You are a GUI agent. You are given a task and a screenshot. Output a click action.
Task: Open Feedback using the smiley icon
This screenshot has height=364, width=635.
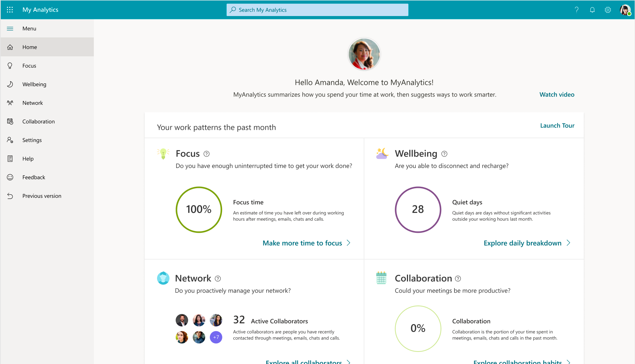click(x=10, y=177)
